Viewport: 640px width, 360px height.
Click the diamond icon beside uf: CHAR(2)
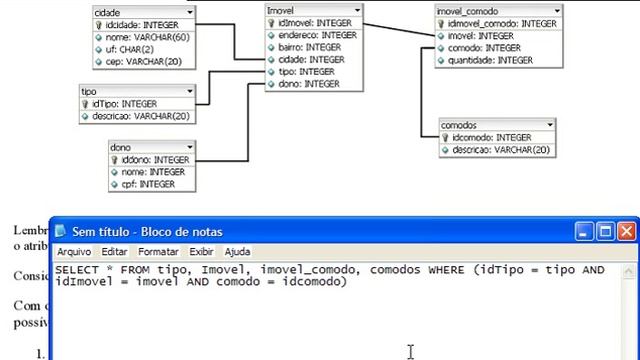pos(98,50)
